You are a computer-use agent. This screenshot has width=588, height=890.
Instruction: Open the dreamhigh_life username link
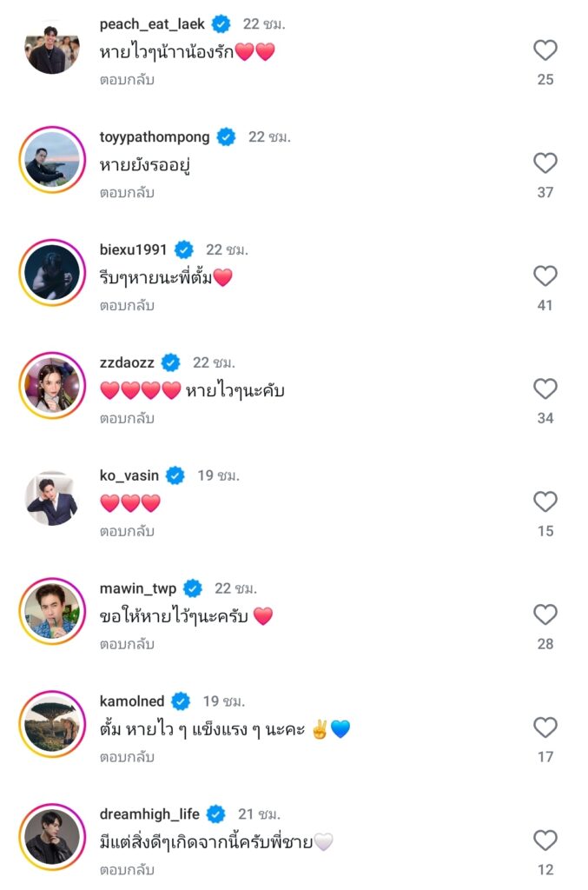[x=149, y=814]
